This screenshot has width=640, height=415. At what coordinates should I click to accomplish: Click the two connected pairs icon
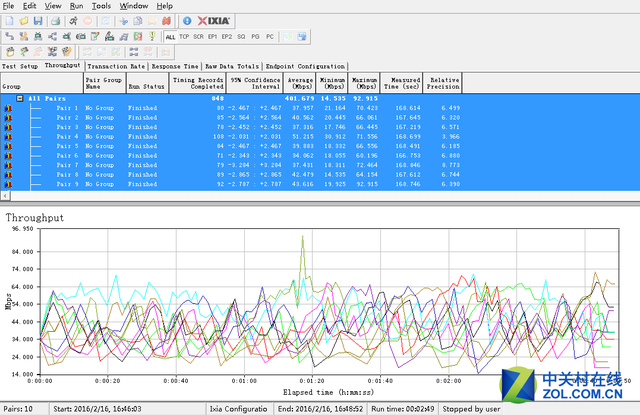pyautogui.click(x=133, y=52)
